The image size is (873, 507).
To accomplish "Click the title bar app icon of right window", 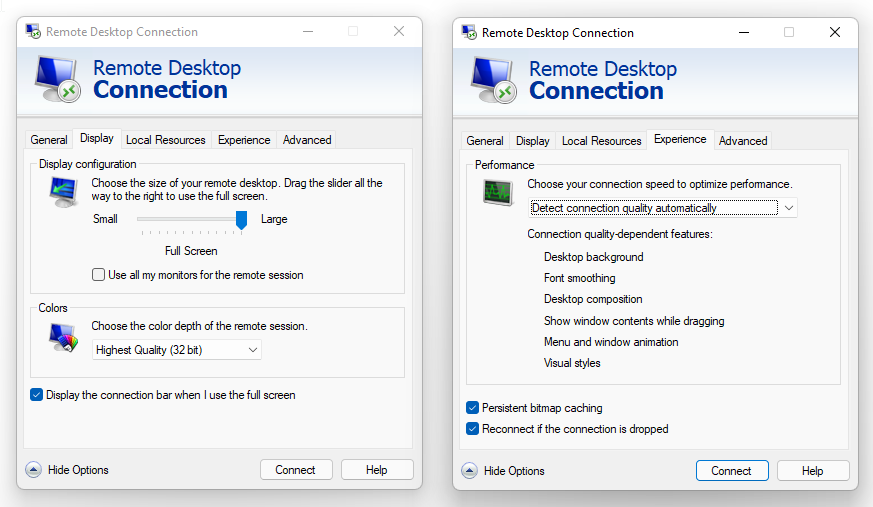I will click(x=469, y=32).
